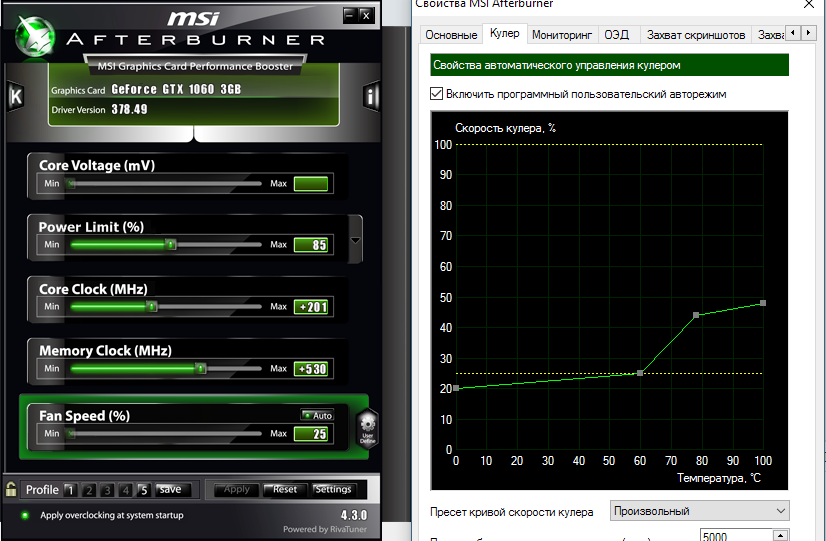Select the fan curve point near 78°C
This screenshot has height=541, width=826.
pyautogui.click(x=696, y=315)
